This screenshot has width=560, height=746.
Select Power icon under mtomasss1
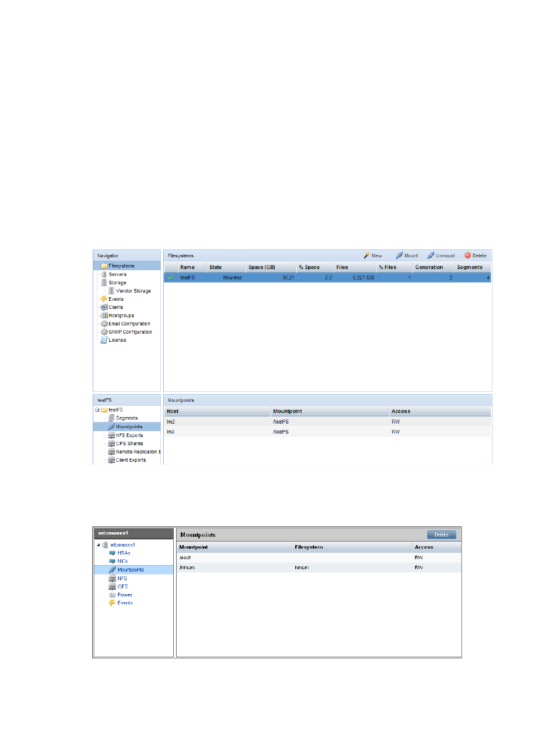pos(112,594)
